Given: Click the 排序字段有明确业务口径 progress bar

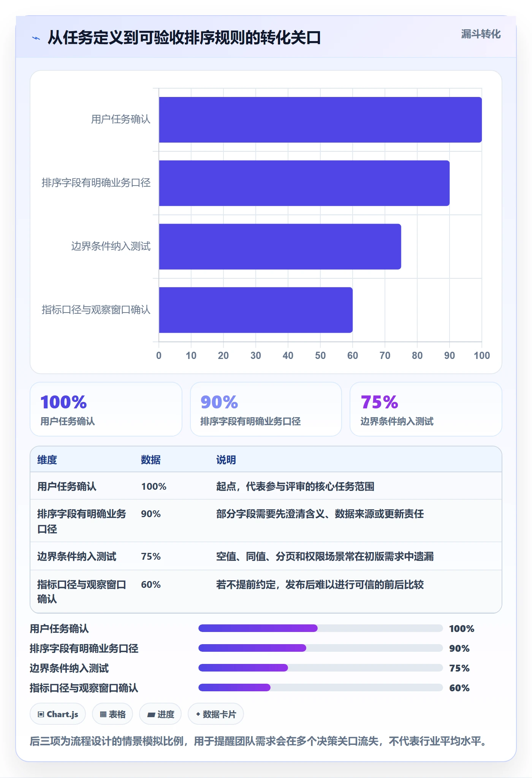Looking at the screenshot, I should click(x=321, y=648).
